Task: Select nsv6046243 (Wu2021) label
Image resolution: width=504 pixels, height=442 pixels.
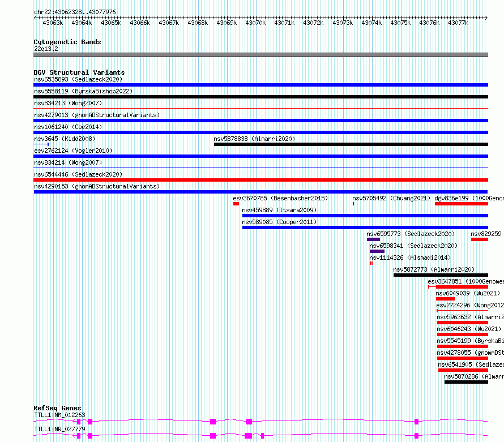Action: tap(469, 329)
